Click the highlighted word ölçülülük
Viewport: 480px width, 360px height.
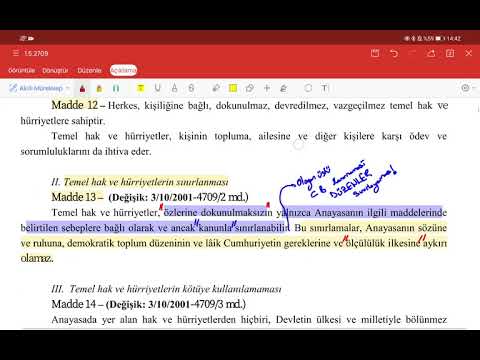(x=365, y=243)
